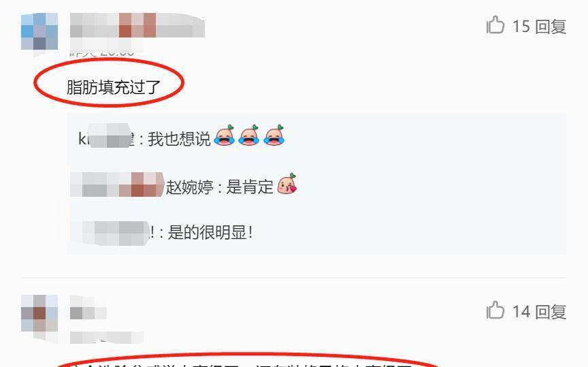Viewport: 588px width, 367px height.
Task: Click 回复 on the 15-like comment
Action: point(551,27)
